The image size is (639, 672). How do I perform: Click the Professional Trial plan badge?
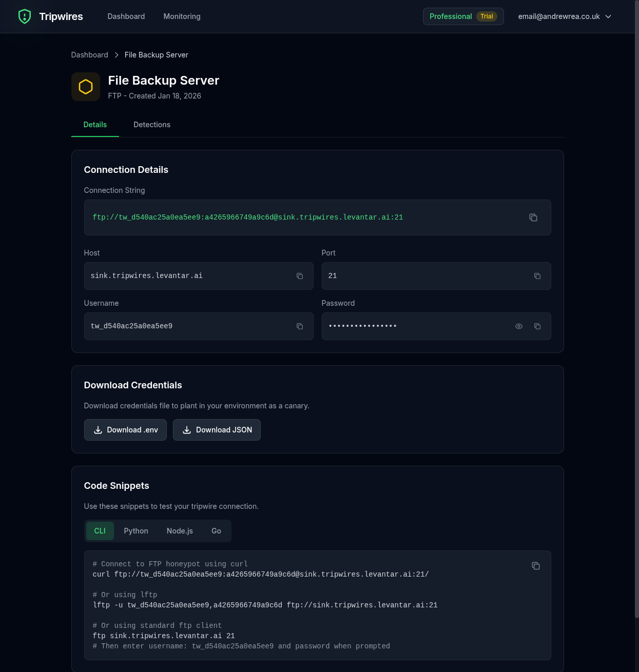pos(463,16)
